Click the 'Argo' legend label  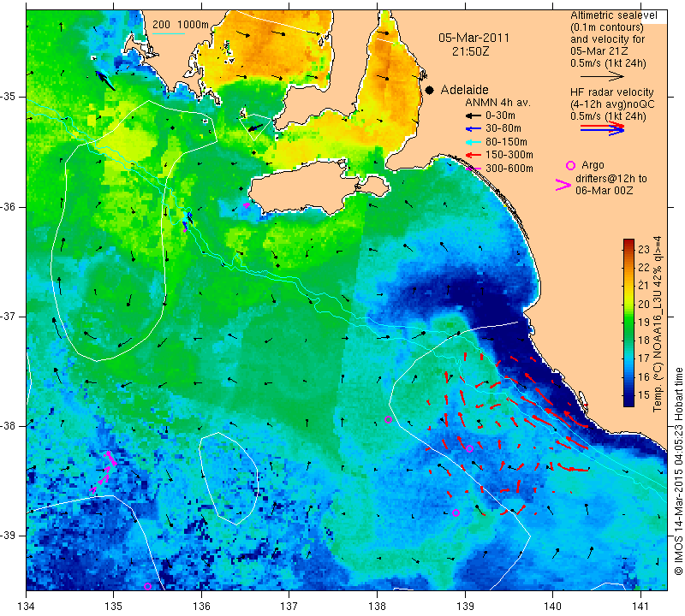[593, 165]
